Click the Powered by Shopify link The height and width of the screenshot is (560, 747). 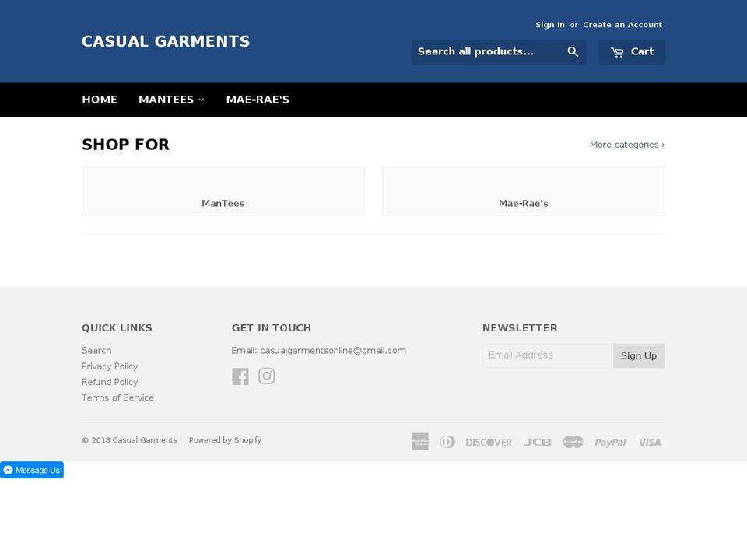coord(225,440)
